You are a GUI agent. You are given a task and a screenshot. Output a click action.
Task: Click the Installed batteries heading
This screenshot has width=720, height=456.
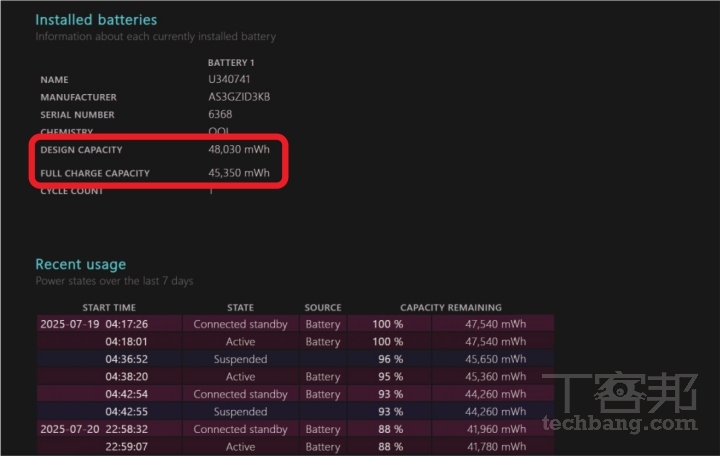(x=96, y=19)
